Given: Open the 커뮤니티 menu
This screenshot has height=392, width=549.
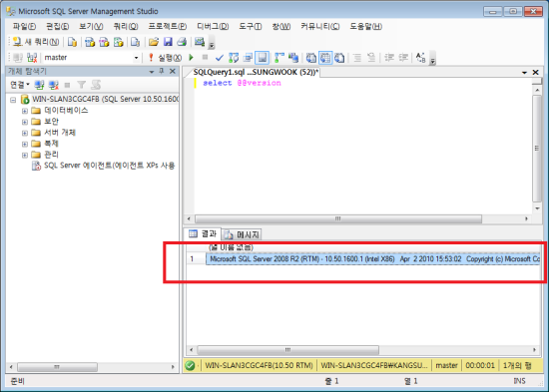Looking at the screenshot, I should [x=320, y=26].
